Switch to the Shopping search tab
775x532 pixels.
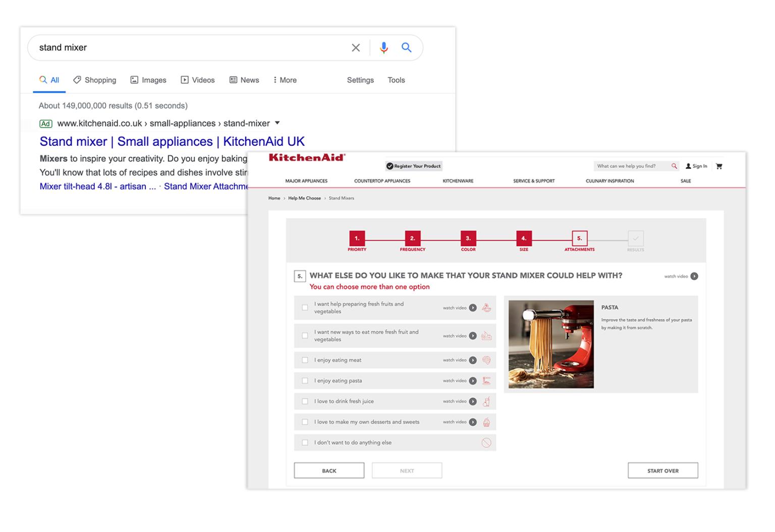tap(94, 80)
